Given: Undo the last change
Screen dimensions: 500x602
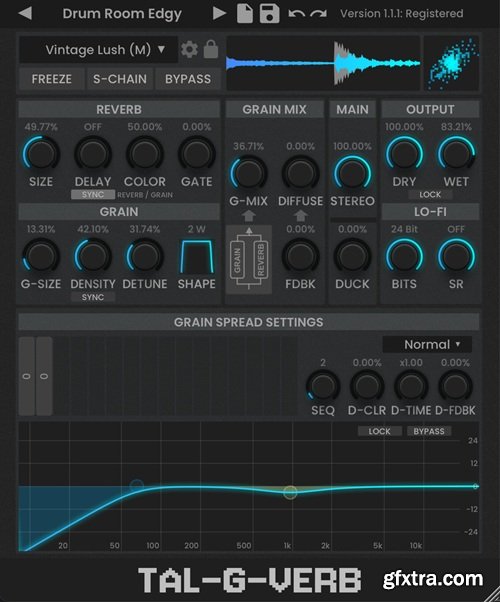Looking at the screenshot, I should click(x=296, y=14).
